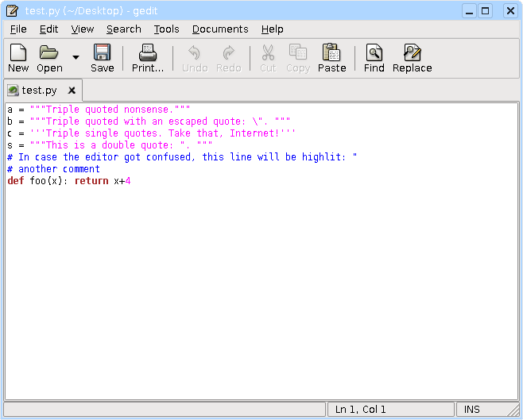This screenshot has height=420, width=523.
Task: Click the gedit notepad icon in the title bar
Action: coord(13,10)
